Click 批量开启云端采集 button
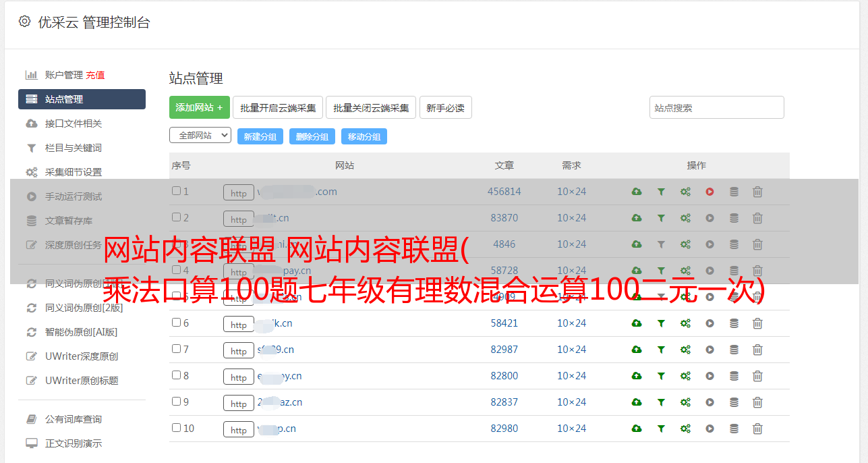This screenshot has width=868, height=463. coord(278,107)
